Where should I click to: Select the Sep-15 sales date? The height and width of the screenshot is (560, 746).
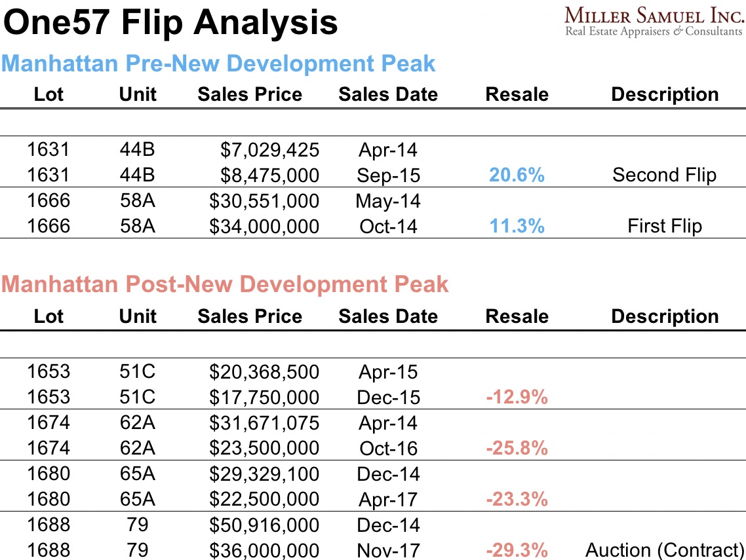pyautogui.click(x=388, y=175)
